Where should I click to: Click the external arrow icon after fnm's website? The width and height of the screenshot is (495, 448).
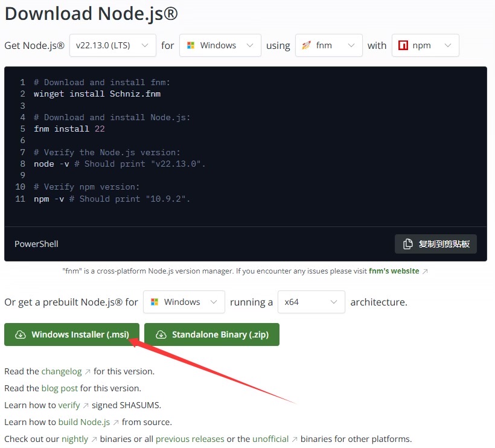pyautogui.click(x=425, y=271)
